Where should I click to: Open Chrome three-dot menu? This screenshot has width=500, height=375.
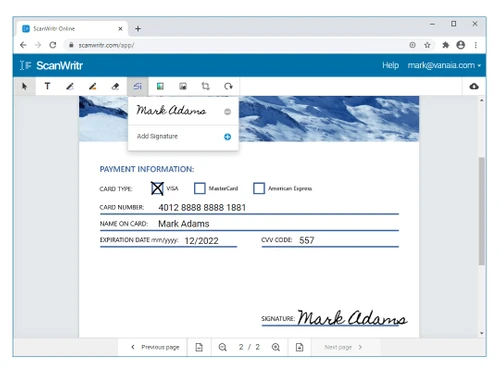point(476,45)
